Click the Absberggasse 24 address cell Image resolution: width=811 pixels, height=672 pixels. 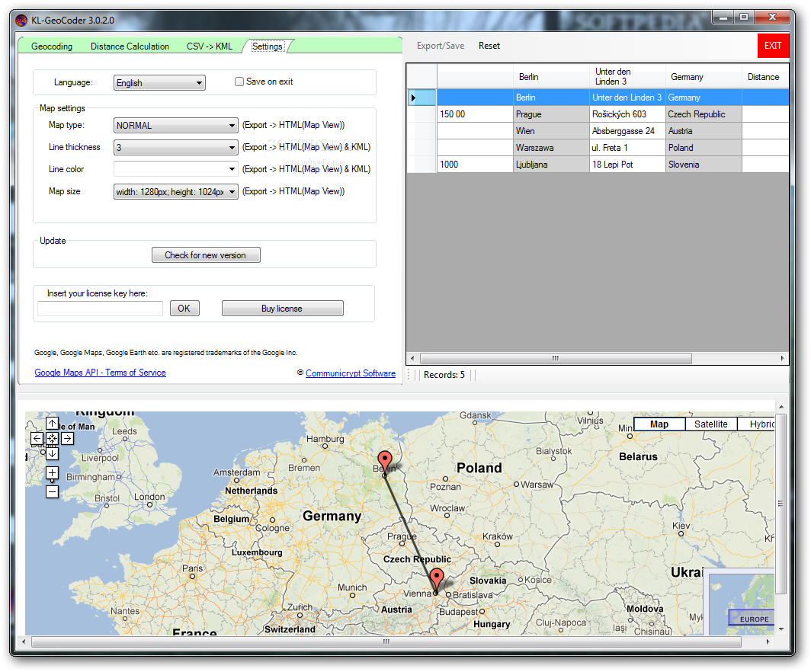pyautogui.click(x=627, y=131)
